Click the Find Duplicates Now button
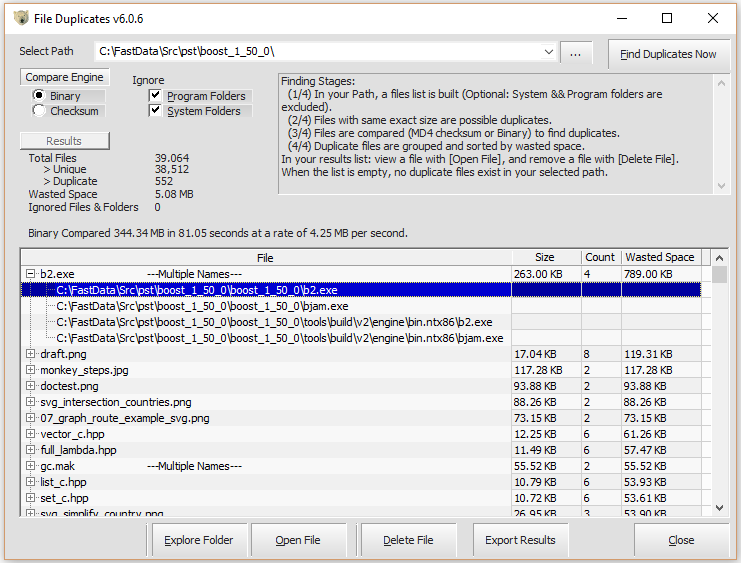Screen dimensions: 741x563 668,55
